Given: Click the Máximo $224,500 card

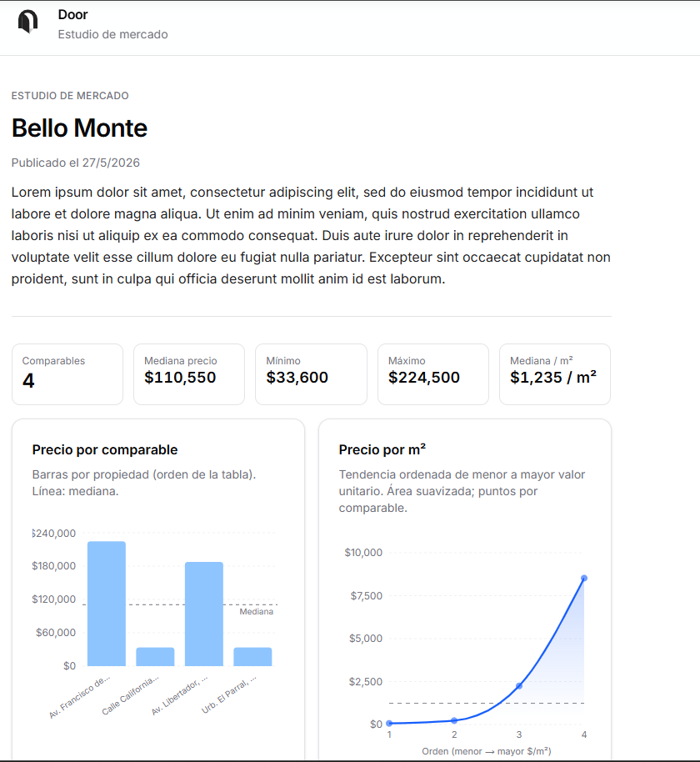Looking at the screenshot, I should [x=433, y=374].
